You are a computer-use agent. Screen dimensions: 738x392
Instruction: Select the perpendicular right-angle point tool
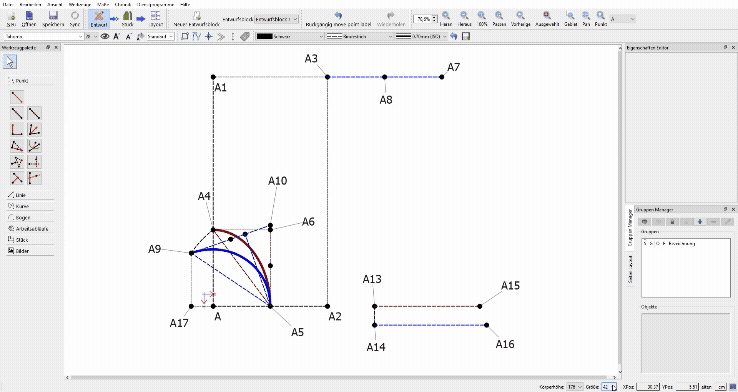coord(17,129)
